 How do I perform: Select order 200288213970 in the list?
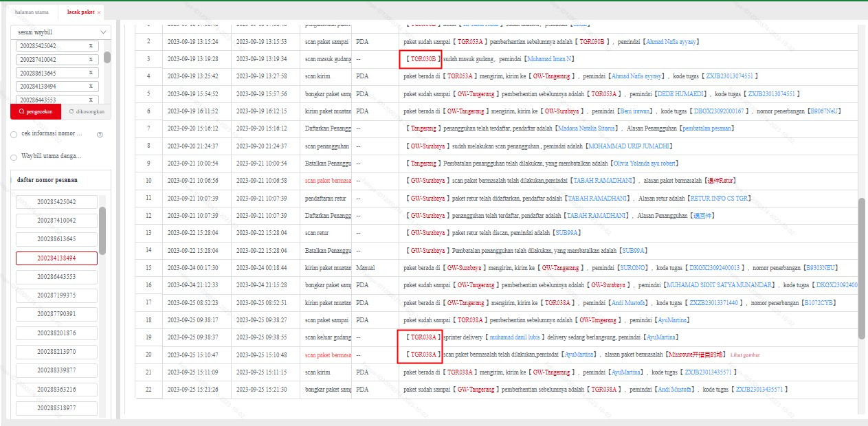click(56, 352)
